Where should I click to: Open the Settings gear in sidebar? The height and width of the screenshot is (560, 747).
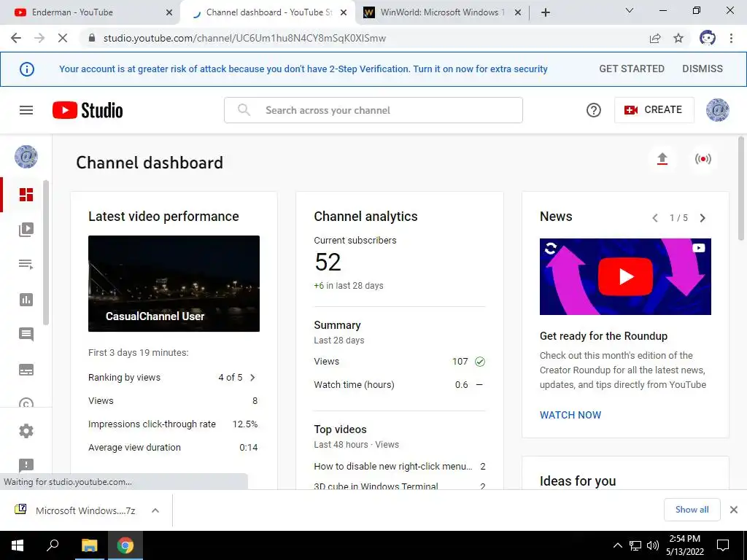coord(26,431)
